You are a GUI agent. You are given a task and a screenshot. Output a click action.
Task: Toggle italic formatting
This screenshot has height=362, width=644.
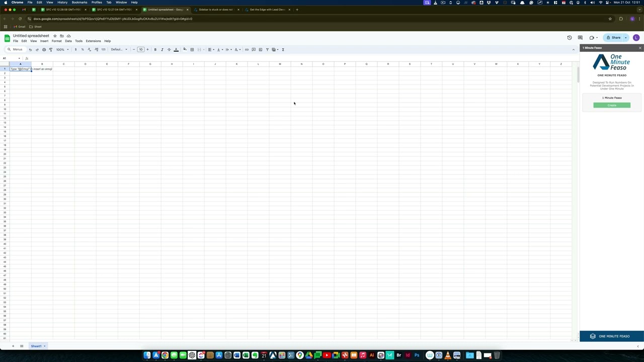pos(162,49)
